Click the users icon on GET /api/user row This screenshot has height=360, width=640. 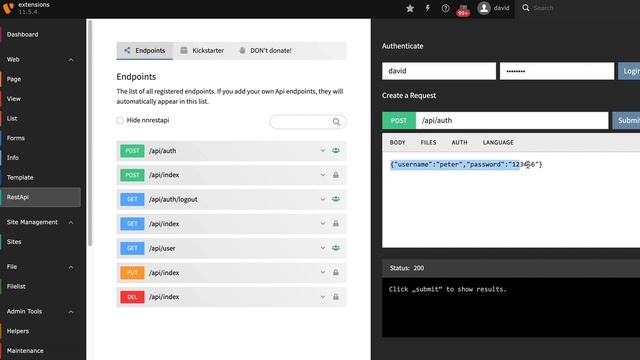click(x=336, y=248)
